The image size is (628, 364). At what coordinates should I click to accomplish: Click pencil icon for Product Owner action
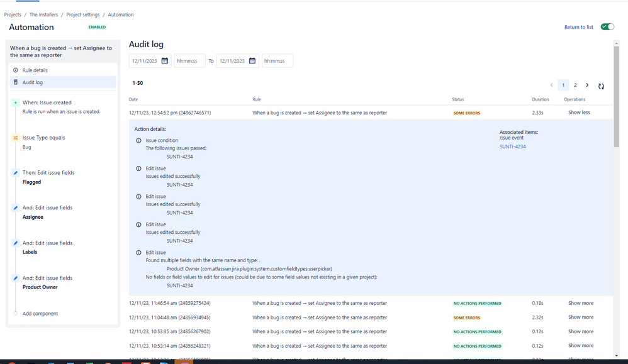(x=16, y=278)
